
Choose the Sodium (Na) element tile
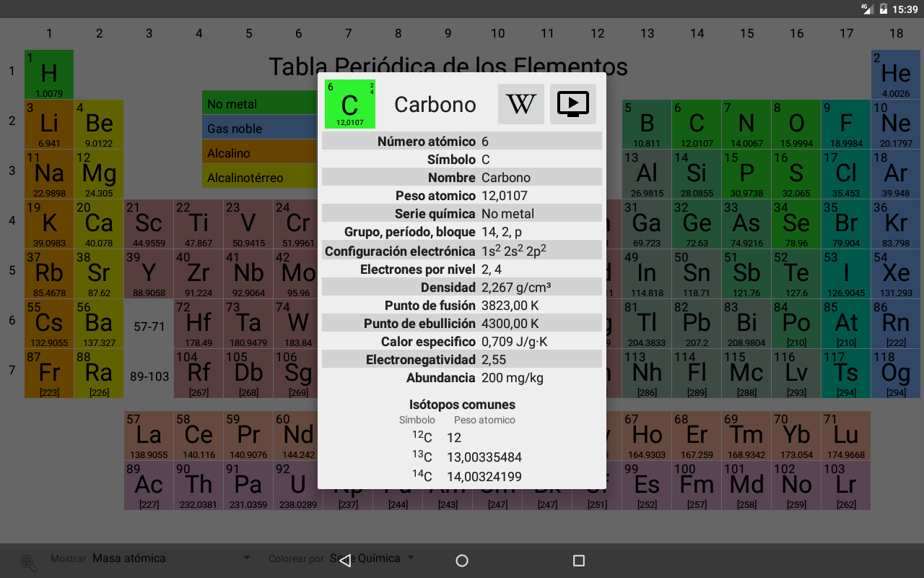pos(49,174)
